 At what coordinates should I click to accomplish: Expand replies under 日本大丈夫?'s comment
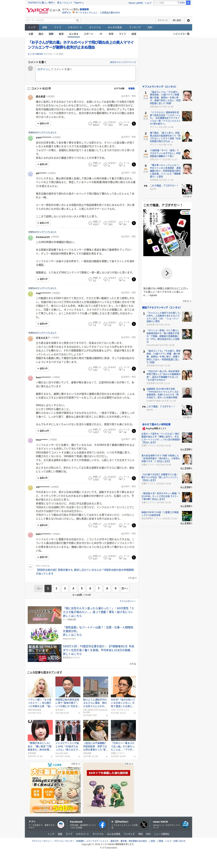(42, 369)
